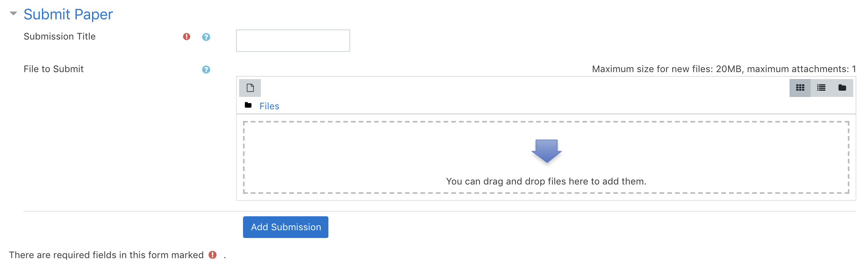This screenshot has width=868, height=269.
Task: Switch to icon grid file view
Action: (x=800, y=88)
